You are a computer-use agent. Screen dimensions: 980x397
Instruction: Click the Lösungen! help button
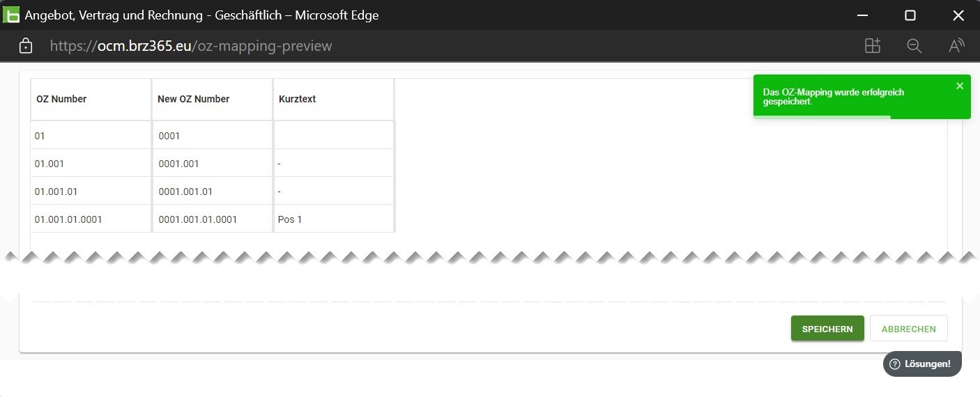(x=921, y=364)
